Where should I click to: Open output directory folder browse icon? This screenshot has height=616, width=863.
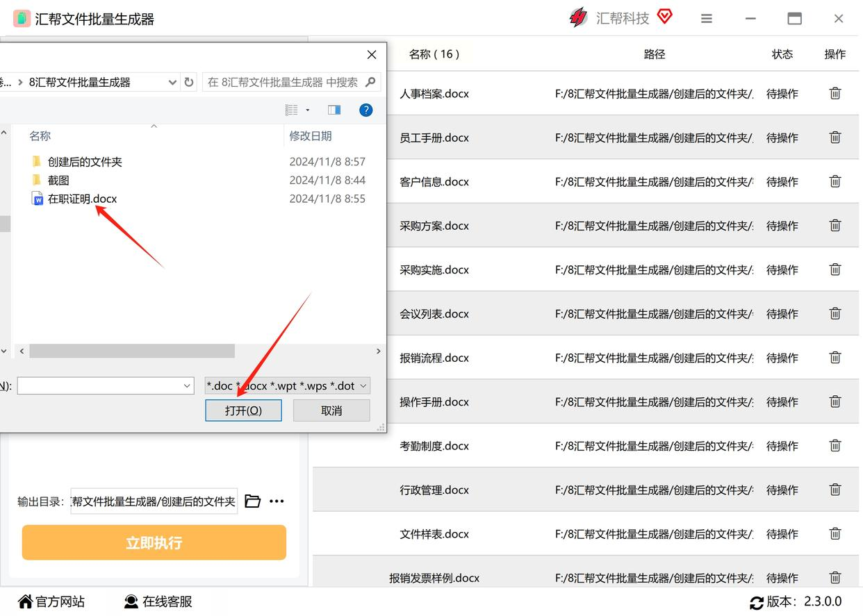click(x=253, y=501)
